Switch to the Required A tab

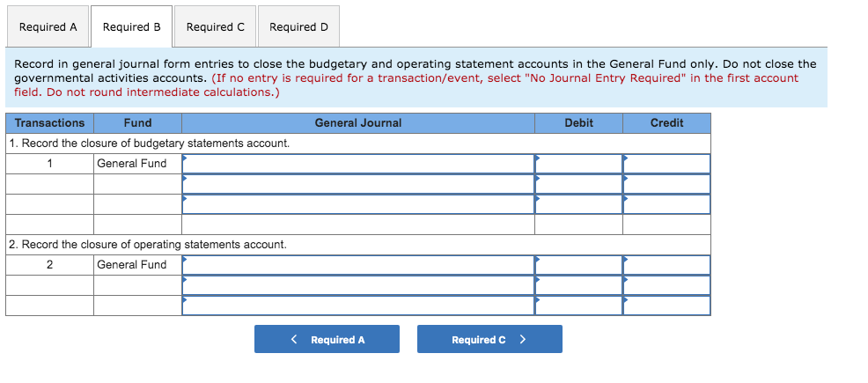click(x=48, y=26)
